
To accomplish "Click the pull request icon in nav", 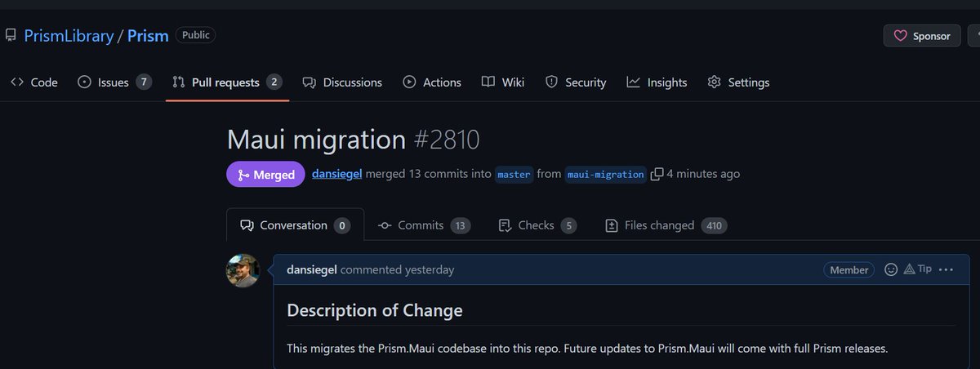I will point(179,82).
